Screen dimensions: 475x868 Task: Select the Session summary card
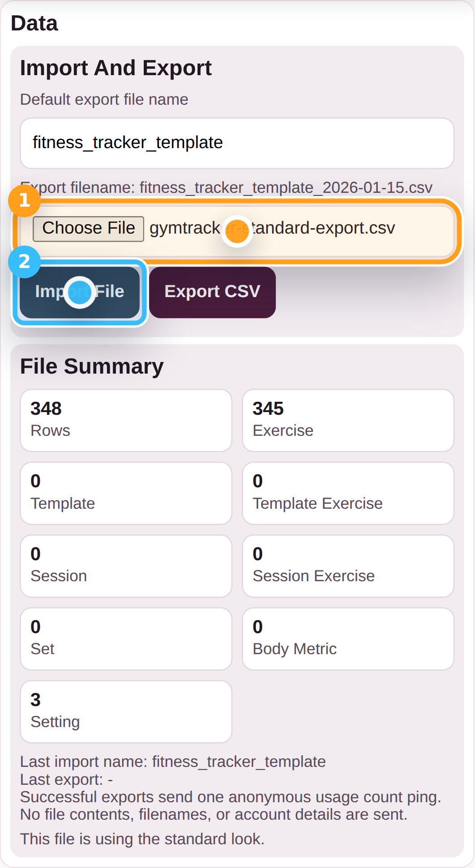pyautogui.click(x=126, y=566)
